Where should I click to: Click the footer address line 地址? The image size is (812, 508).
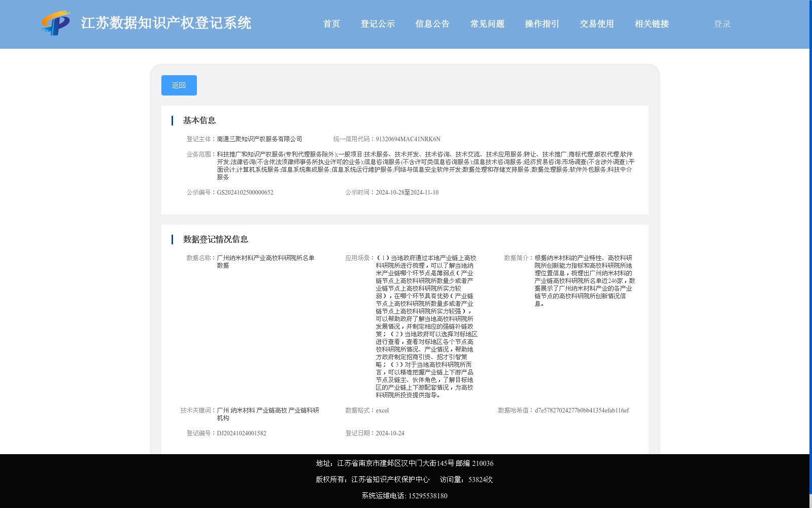404,463
